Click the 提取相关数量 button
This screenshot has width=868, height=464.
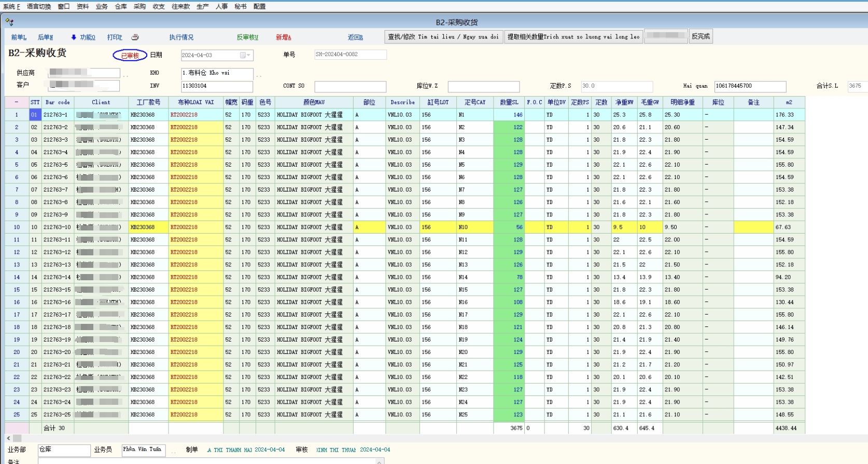pyautogui.click(x=573, y=37)
